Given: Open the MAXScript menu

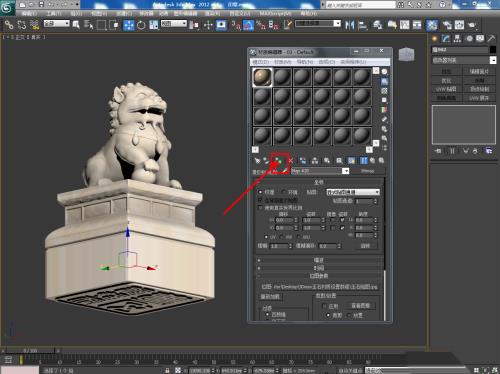Looking at the screenshot, I should (x=275, y=13).
